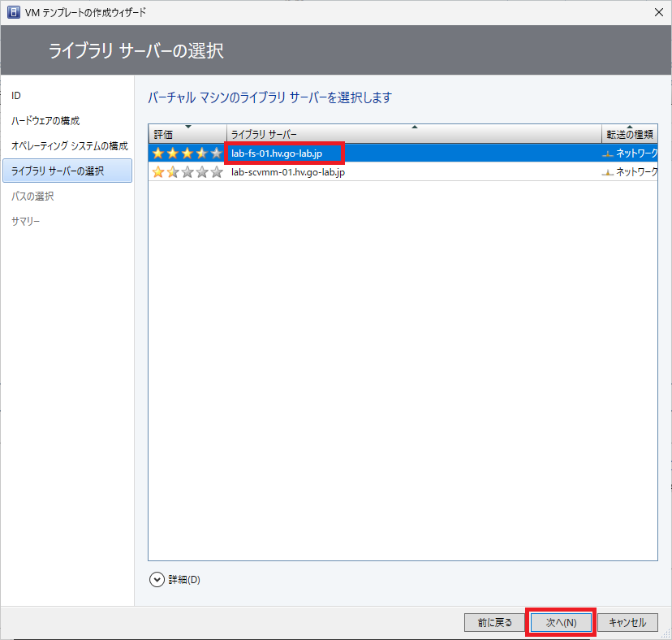Sort by 評価 column header

point(187,134)
